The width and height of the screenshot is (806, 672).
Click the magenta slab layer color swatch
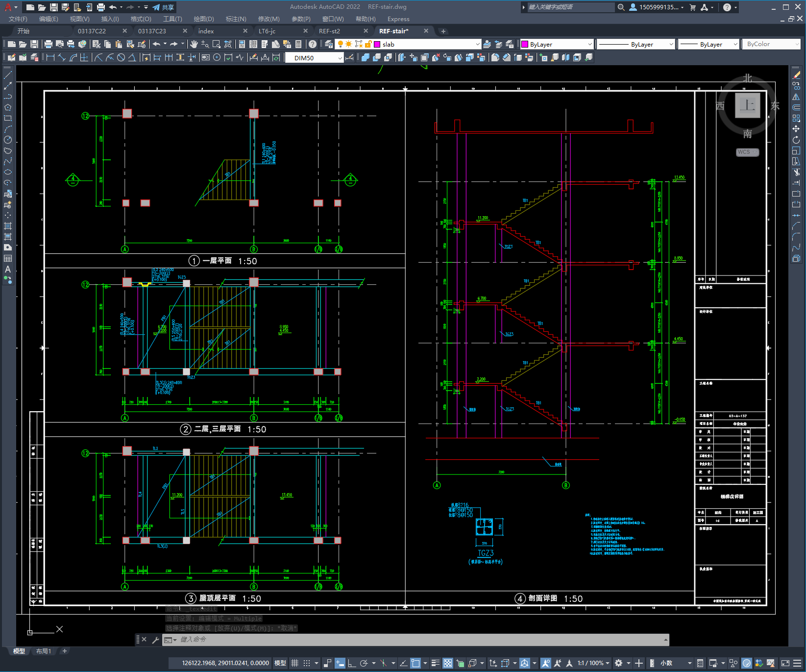(377, 44)
